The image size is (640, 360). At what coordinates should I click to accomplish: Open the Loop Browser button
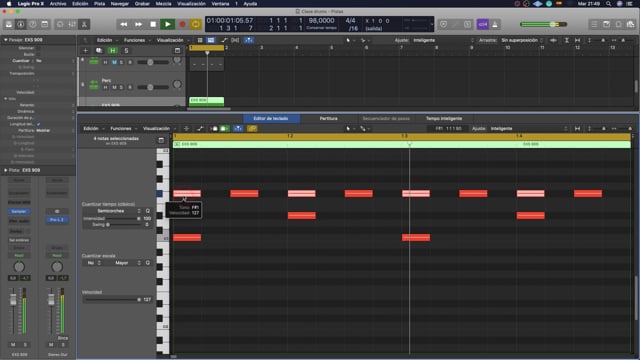point(619,24)
